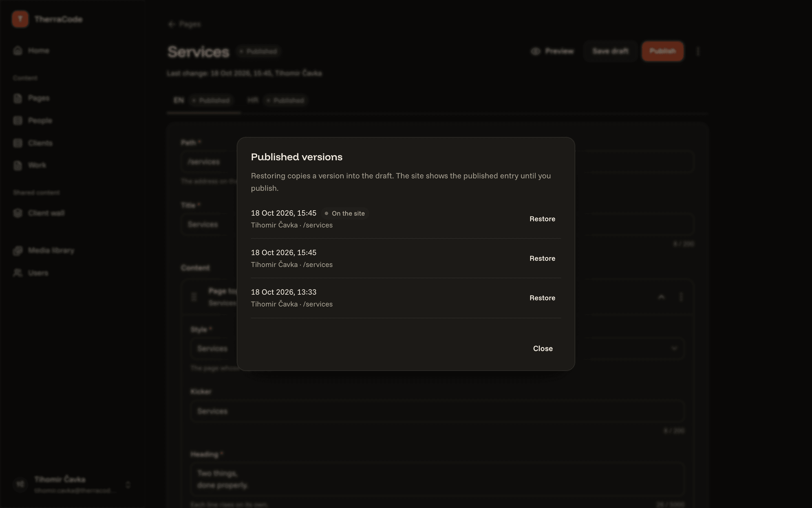Image resolution: width=812 pixels, height=508 pixels.
Task: Go back to Pages via the arrow
Action: 184,24
